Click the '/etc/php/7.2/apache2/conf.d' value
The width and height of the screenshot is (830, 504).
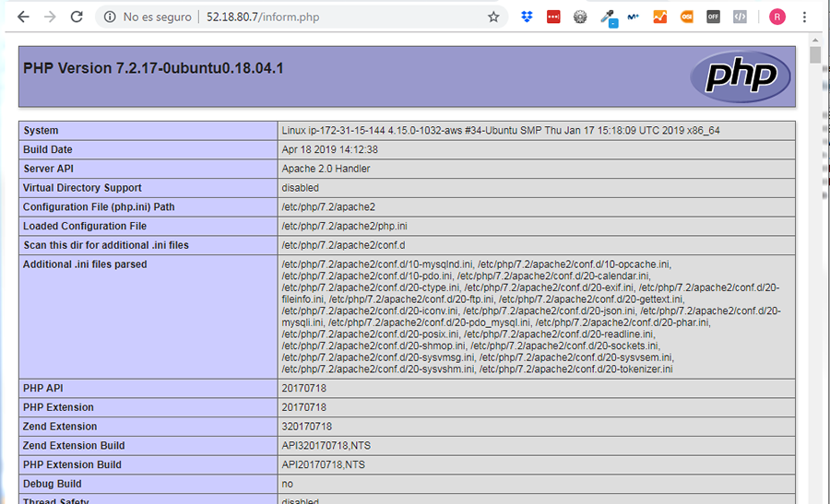[x=343, y=245]
